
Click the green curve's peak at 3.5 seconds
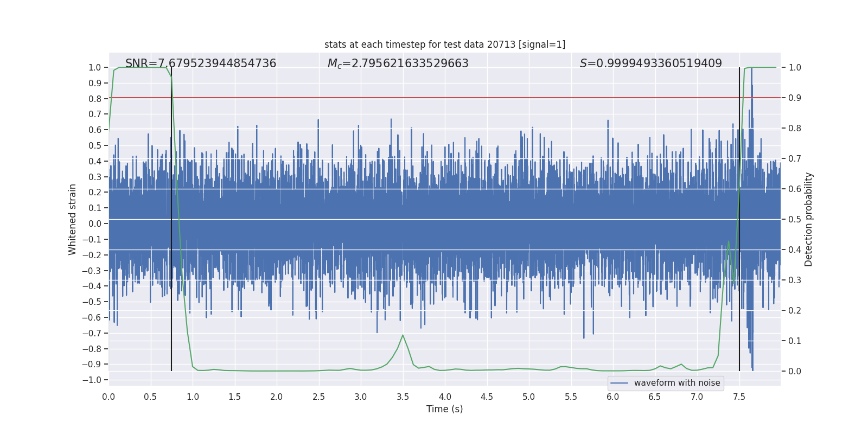point(403,335)
